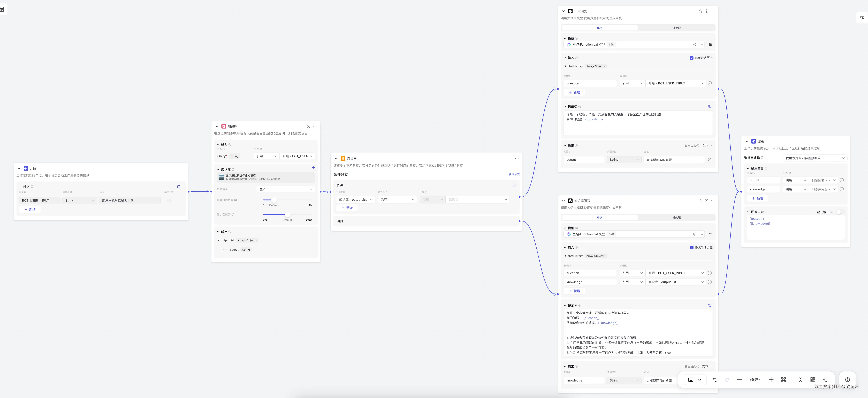Select 单次 tab in 知识库问答 node
868x398 pixels.
pos(599,218)
